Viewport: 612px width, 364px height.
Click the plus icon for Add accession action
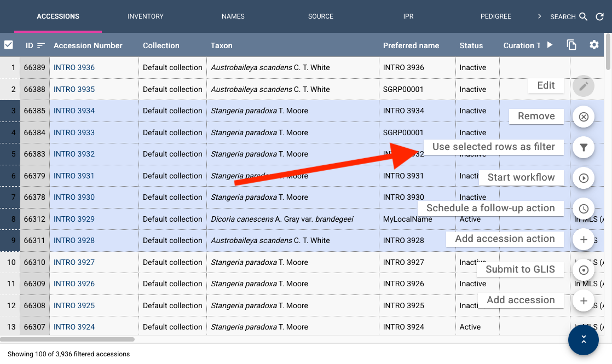point(583,239)
